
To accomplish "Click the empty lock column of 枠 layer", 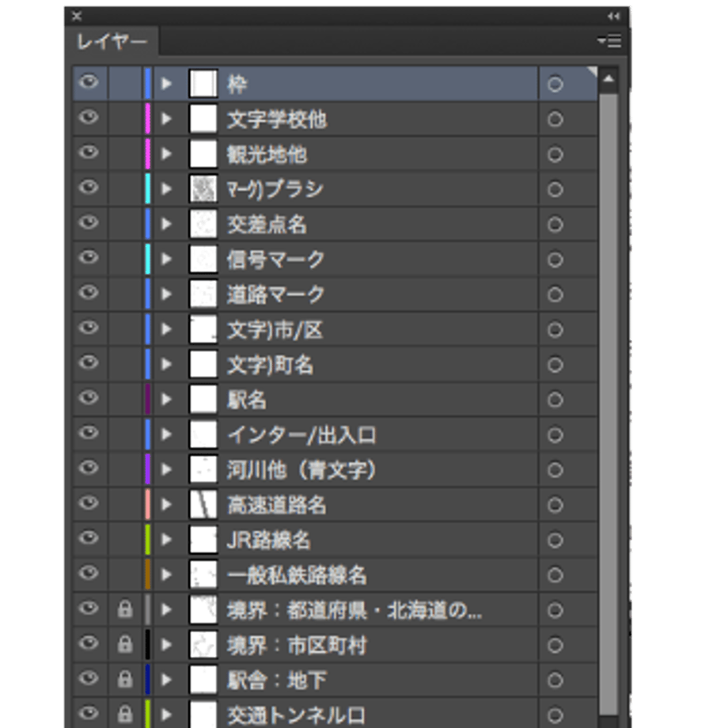I will [125, 84].
